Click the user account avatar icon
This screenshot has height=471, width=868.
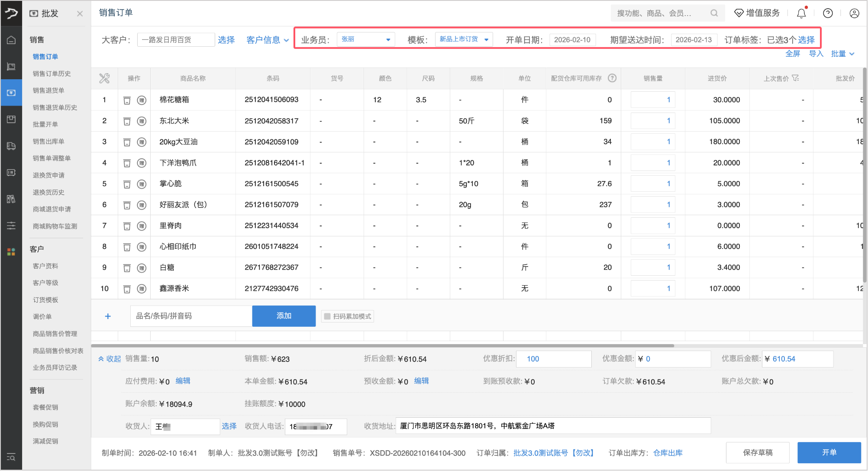(854, 13)
